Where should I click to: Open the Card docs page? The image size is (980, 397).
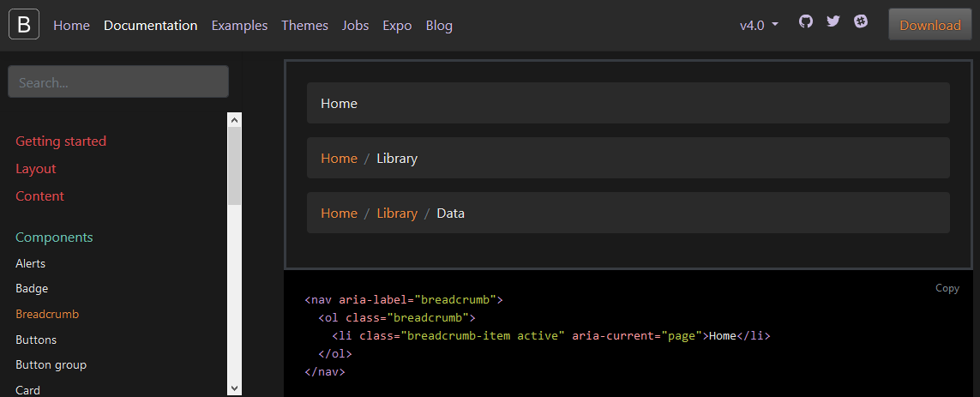27,390
